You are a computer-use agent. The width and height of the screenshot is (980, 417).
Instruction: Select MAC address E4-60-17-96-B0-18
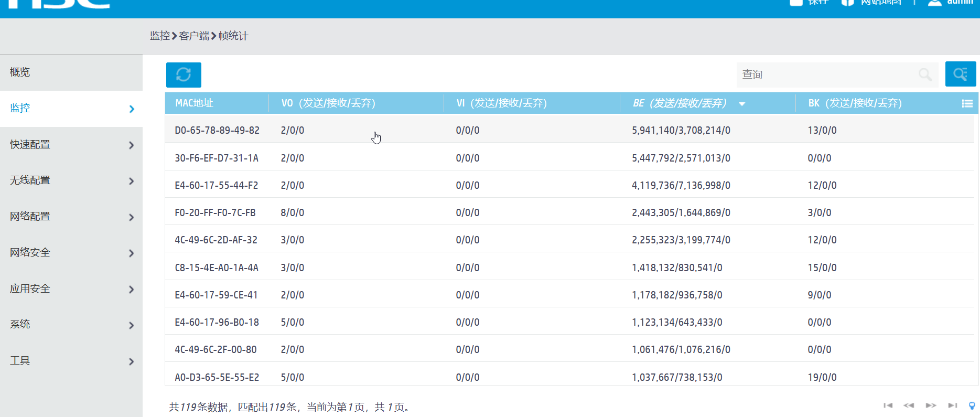[217, 322]
